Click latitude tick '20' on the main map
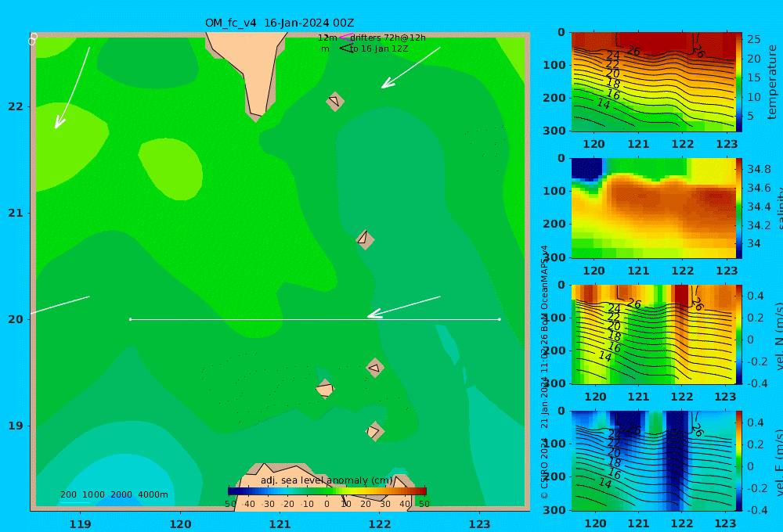This screenshot has height=532, width=783. coord(16,319)
